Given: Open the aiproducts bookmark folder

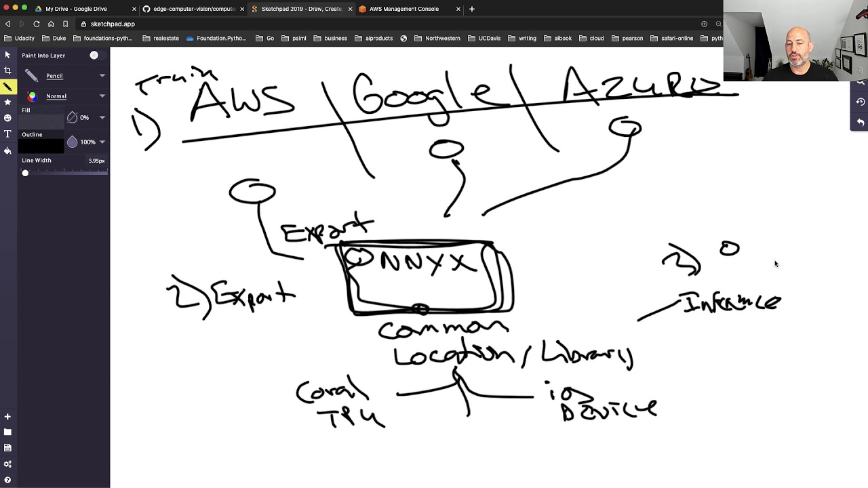Looking at the screenshot, I should coord(374,38).
